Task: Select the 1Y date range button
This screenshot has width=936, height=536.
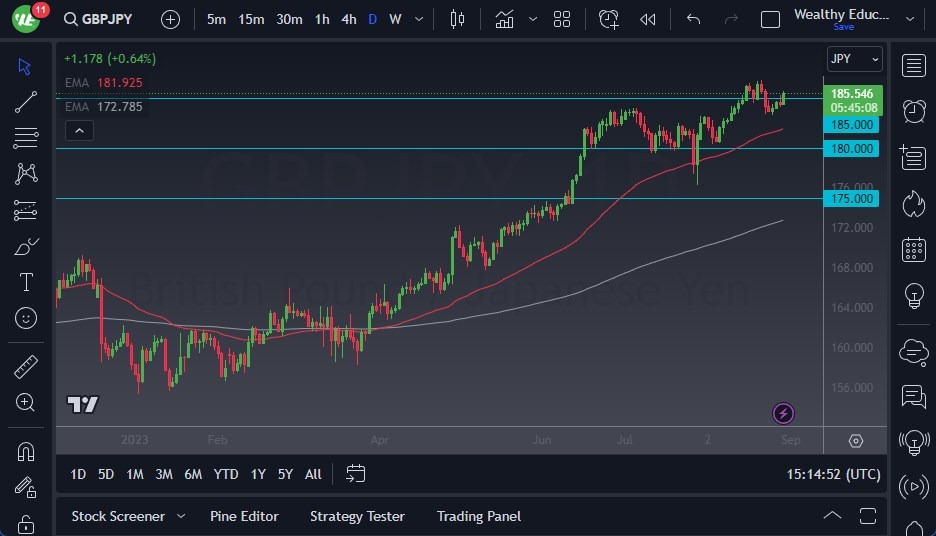Action: tap(258, 474)
